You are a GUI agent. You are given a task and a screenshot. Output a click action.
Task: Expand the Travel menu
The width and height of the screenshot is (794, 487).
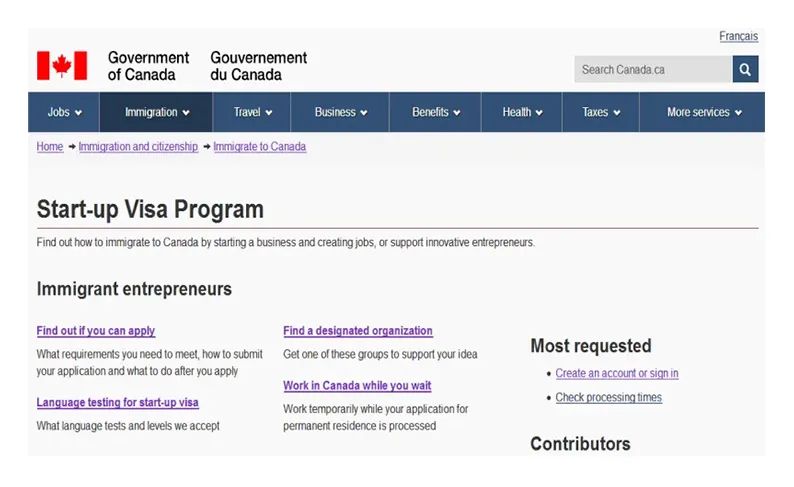click(x=252, y=112)
